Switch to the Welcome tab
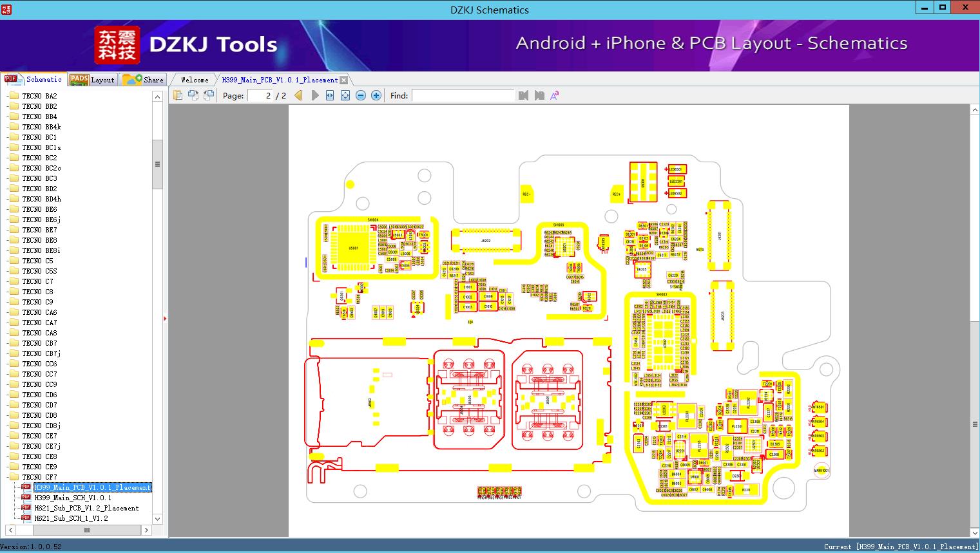The image size is (980, 553). pos(195,80)
